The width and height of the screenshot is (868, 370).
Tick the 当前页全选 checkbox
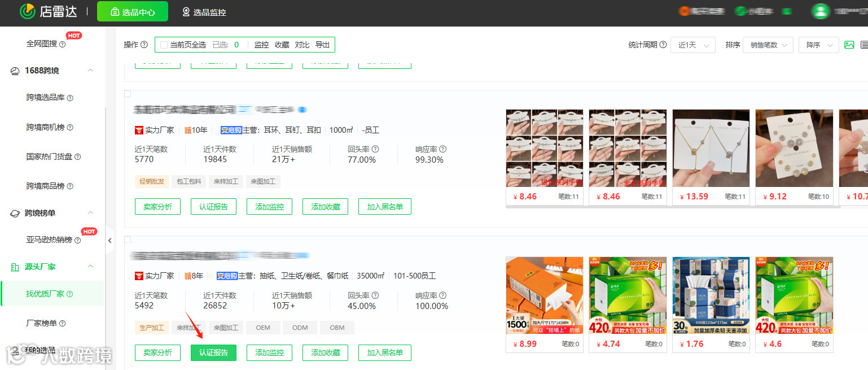164,45
